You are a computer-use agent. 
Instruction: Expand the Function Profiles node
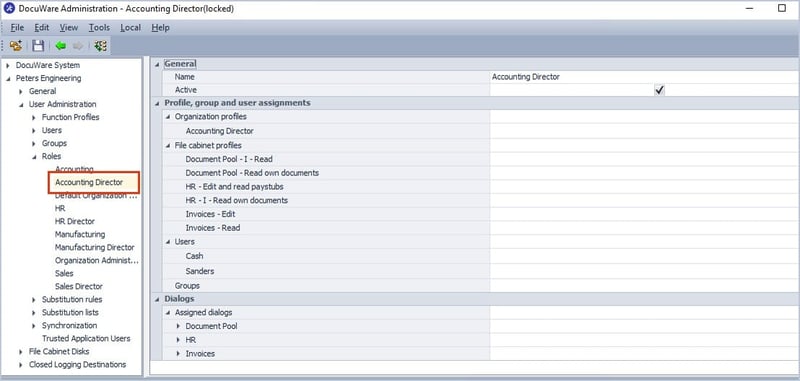34,117
